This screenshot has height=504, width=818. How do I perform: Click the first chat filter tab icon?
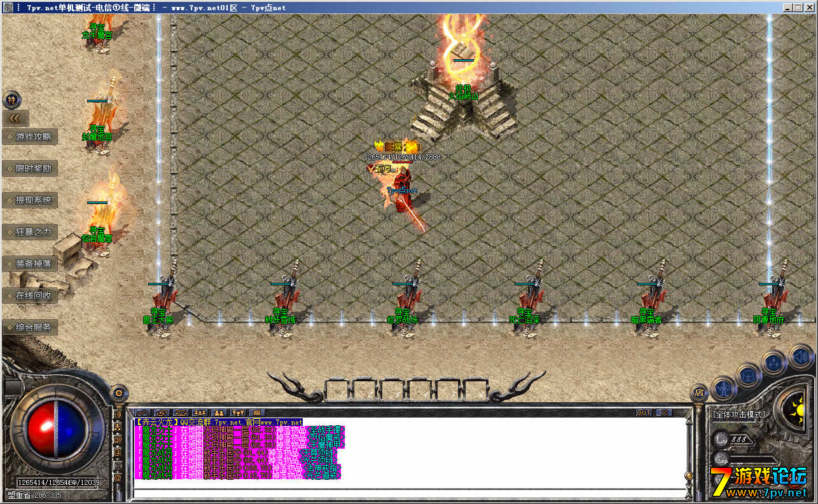[142, 412]
